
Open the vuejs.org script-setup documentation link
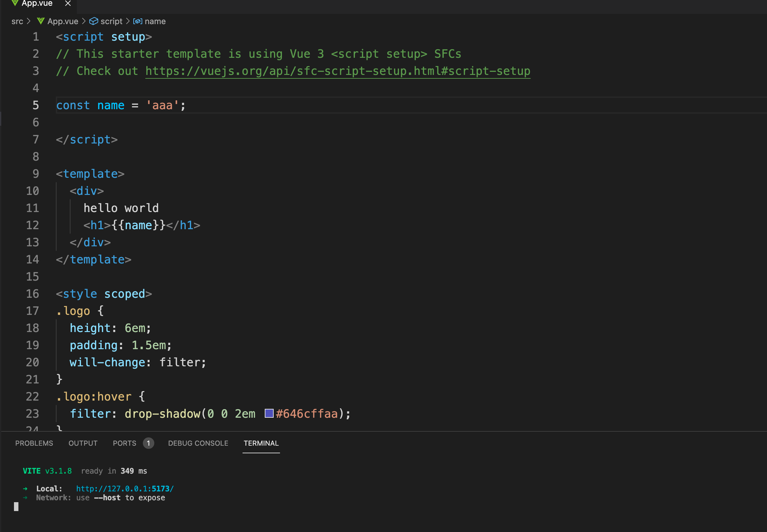pos(337,71)
